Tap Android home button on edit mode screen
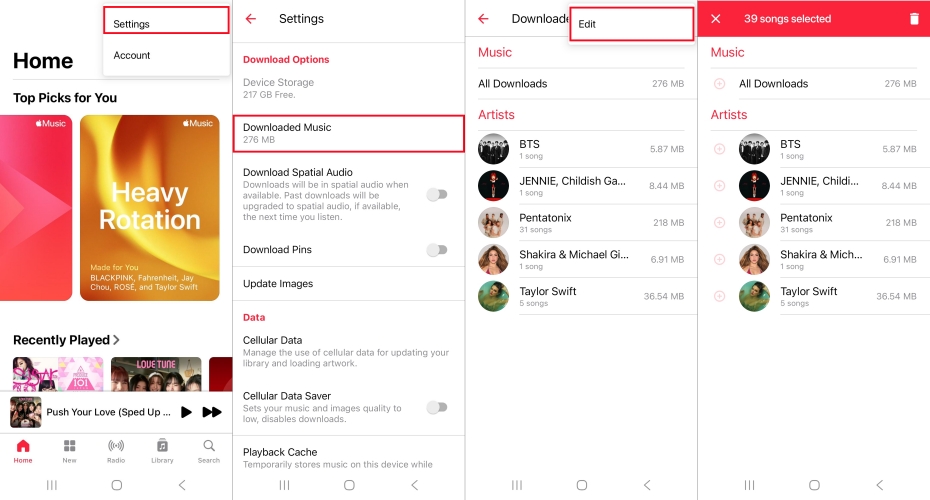 (814, 485)
